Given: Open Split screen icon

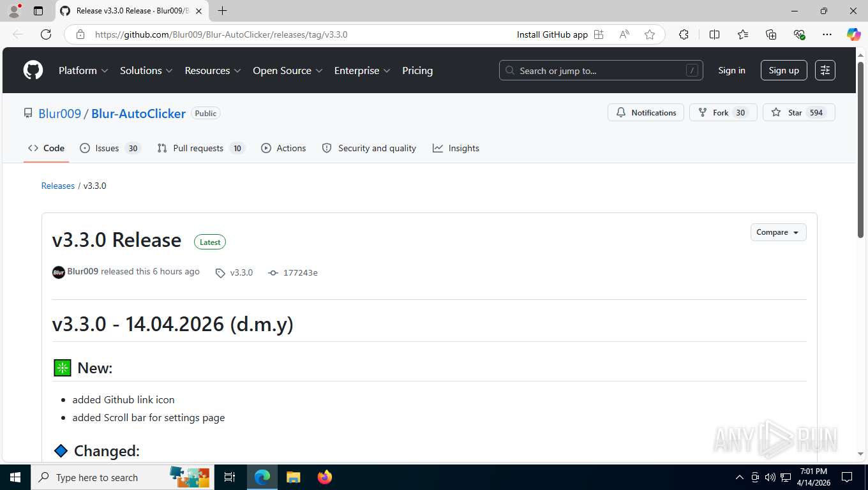Looking at the screenshot, I should click(x=715, y=34).
